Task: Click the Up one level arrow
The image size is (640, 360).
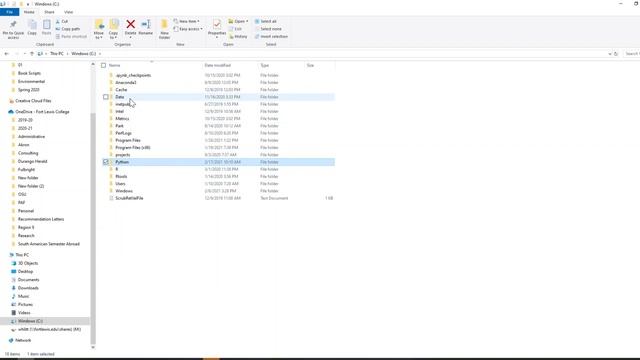Action: (32, 54)
